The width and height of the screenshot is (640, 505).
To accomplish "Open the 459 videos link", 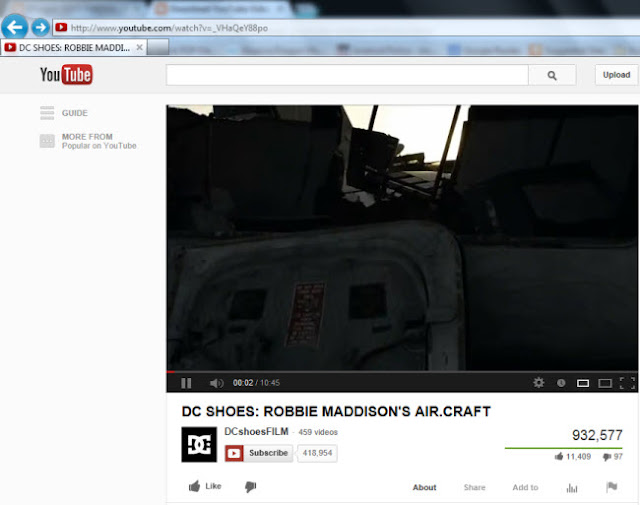I will pyautogui.click(x=318, y=432).
